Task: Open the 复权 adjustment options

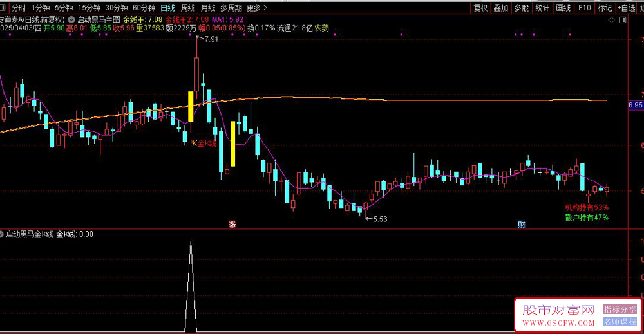Action: 480,8
